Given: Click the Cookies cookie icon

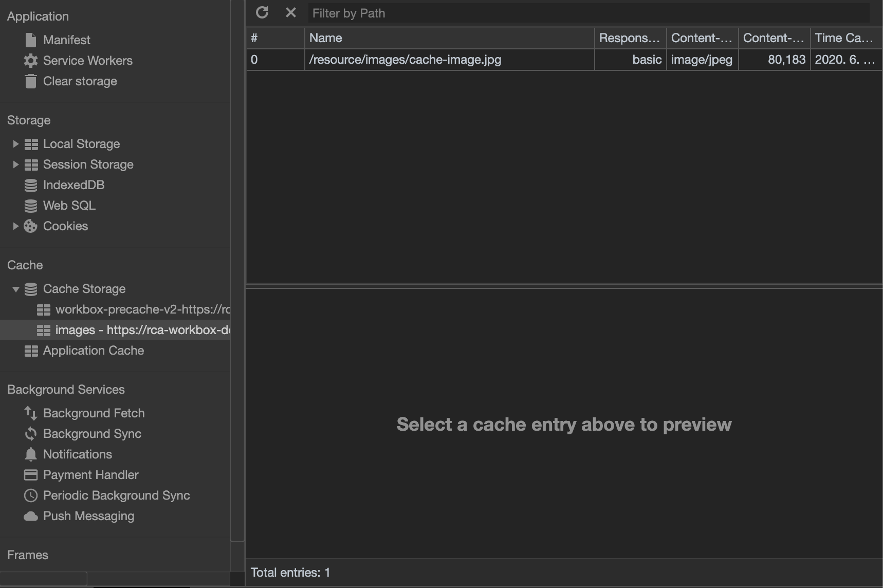Looking at the screenshot, I should click(31, 226).
